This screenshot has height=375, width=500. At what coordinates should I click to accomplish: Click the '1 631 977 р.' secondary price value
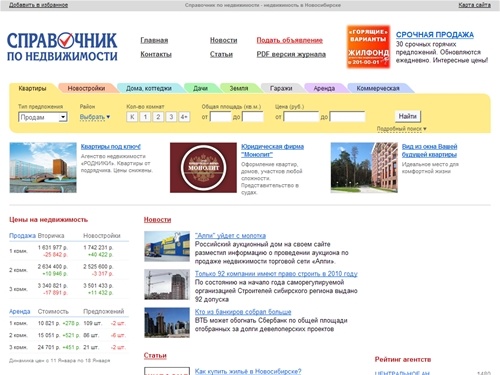pyautogui.click(x=53, y=247)
